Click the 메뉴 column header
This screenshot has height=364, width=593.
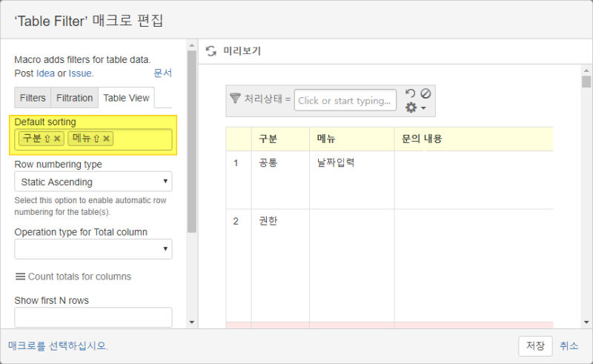(x=351, y=139)
